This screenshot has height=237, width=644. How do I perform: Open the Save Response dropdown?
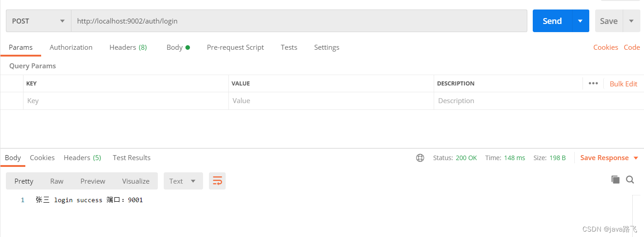[609, 158]
